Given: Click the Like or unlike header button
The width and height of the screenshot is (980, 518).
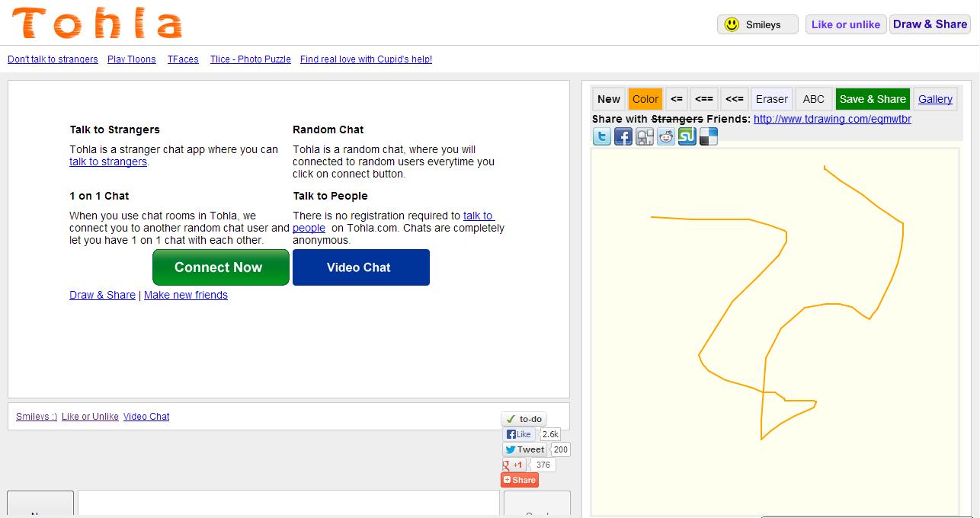Looking at the screenshot, I should pos(846,24).
